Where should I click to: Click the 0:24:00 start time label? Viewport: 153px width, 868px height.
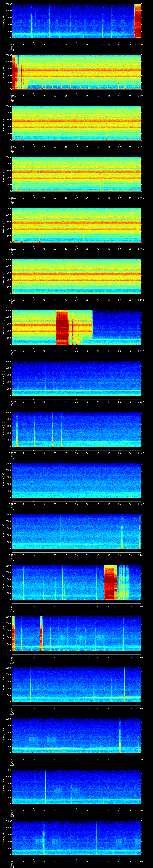[x=12, y=147]
